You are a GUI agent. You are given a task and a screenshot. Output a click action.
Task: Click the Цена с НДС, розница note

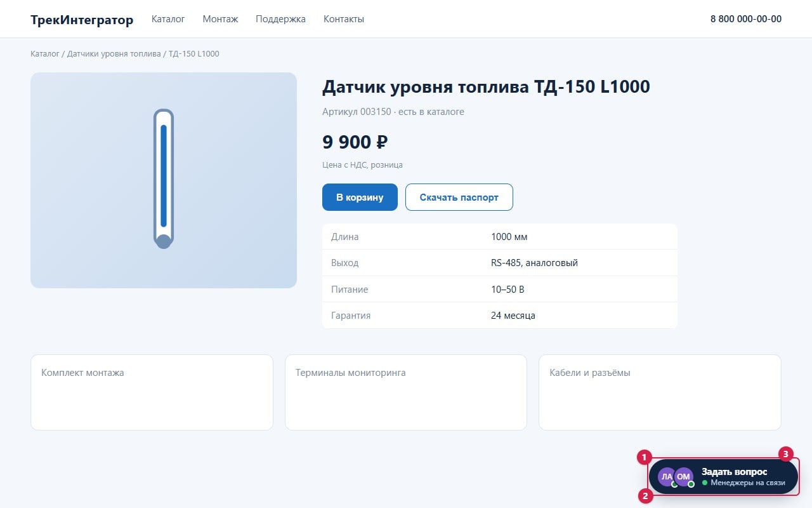(362, 165)
